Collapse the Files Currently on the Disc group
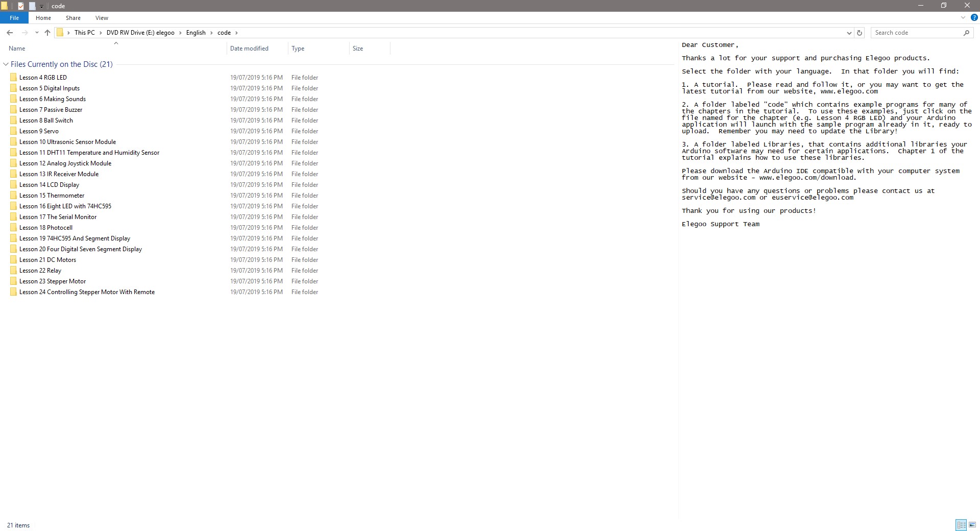Image resolution: width=980 pixels, height=531 pixels. [x=6, y=64]
